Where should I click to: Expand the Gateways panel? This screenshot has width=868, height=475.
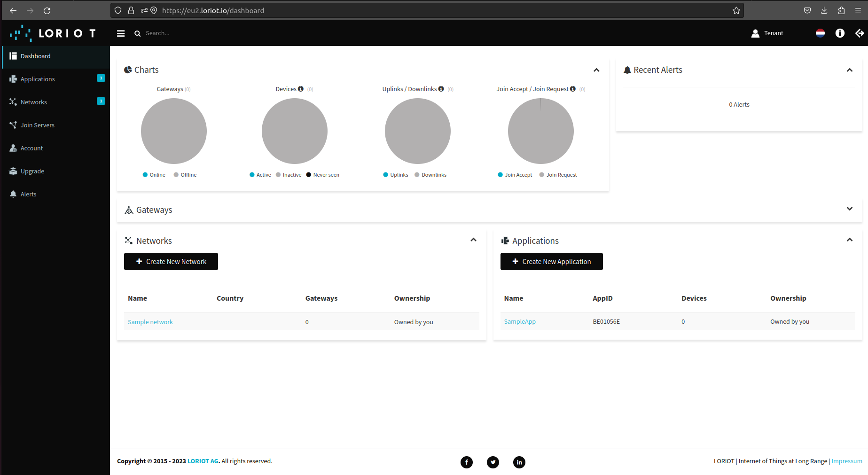click(x=849, y=209)
